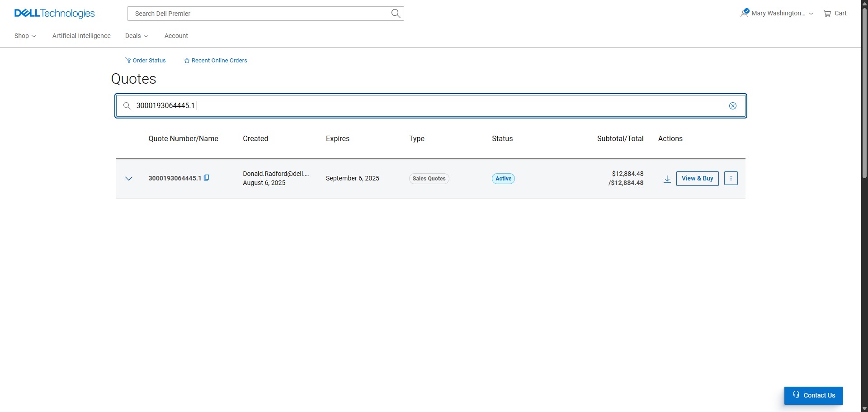Click the Dell Technologies logo
This screenshot has height=412, width=868.
tap(54, 13)
